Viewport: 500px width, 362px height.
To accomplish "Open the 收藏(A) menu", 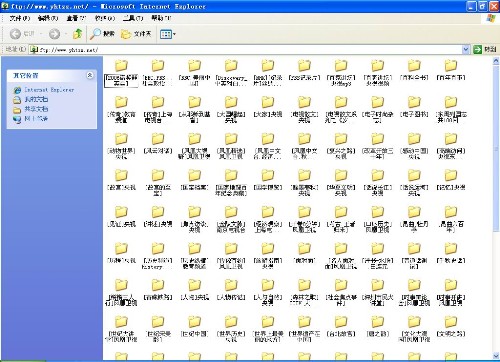I will pyautogui.click(x=105, y=18).
